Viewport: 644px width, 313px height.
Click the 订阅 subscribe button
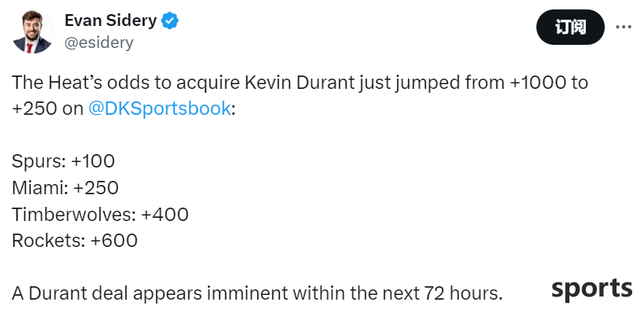pos(570,28)
